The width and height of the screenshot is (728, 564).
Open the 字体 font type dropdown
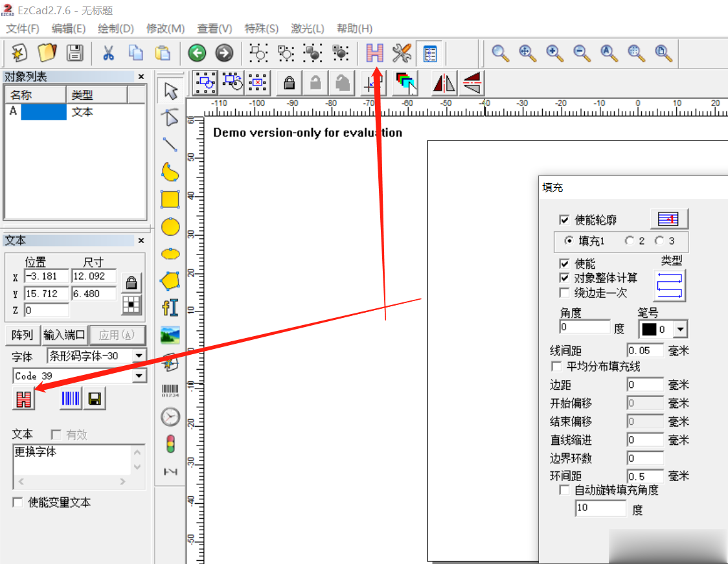coord(139,356)
